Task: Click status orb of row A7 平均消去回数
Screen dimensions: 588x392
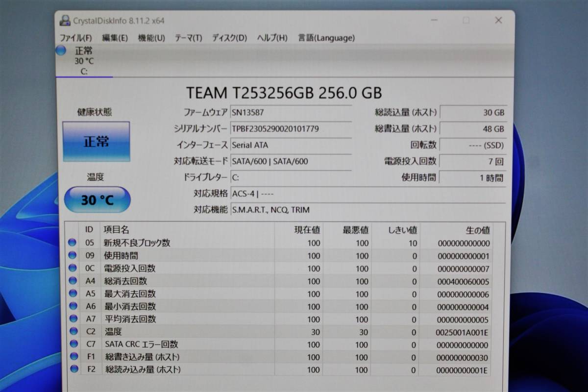Action: click(x=73, y=319)
